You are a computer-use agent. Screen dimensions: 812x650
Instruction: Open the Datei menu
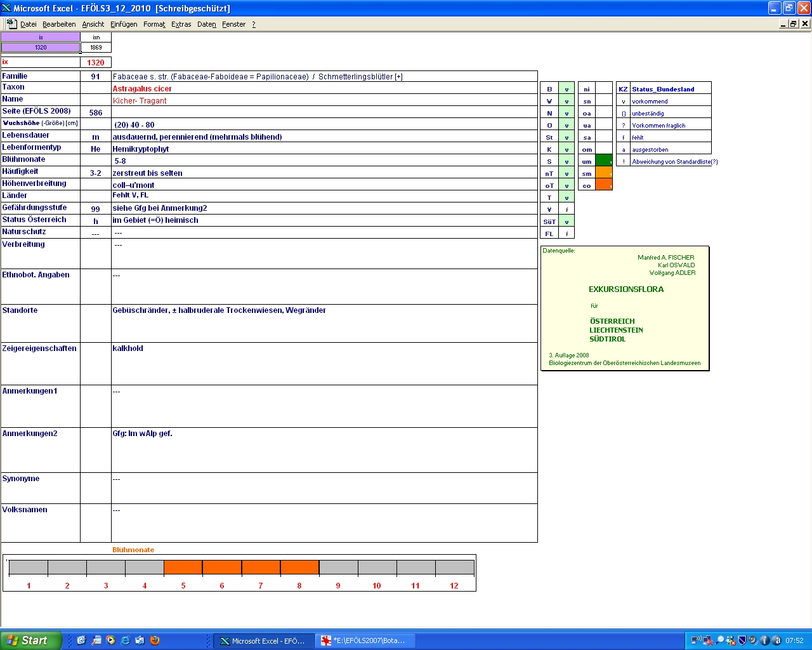(x=29, y=24)
